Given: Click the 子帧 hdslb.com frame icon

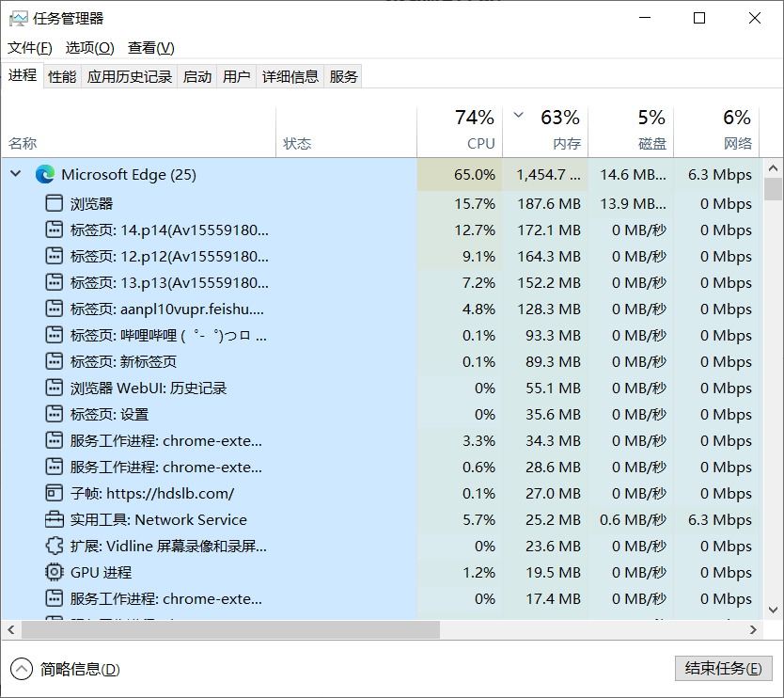Looking at the screenshot, I should (53, 493).
